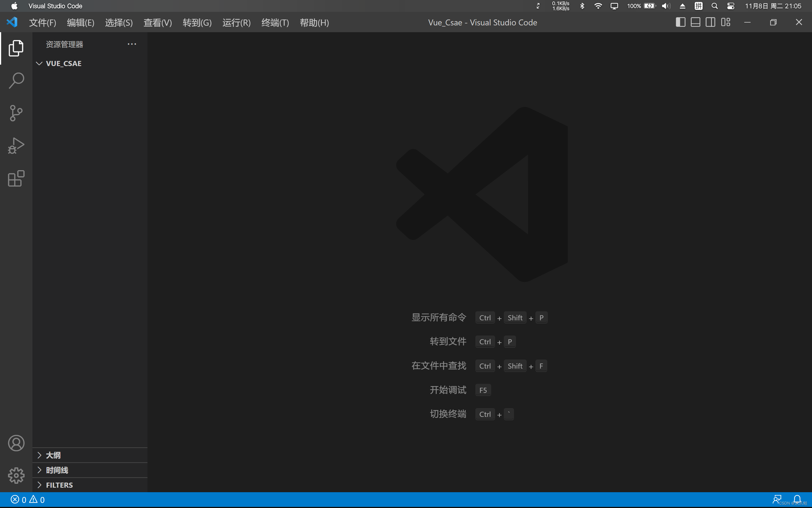Open notifications bell in status bar
Viewport: 812px width, 508px height.
797,500
